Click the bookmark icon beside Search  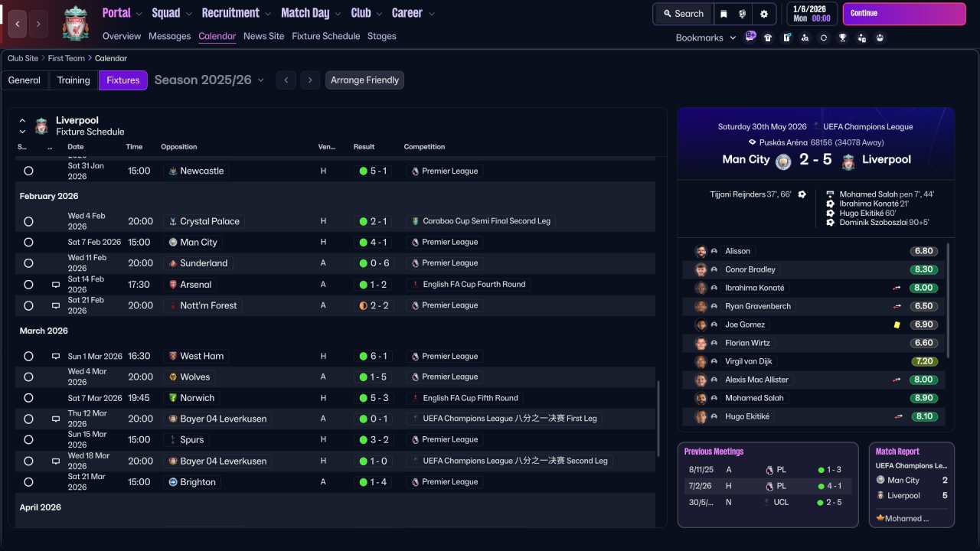coord(724,14)
